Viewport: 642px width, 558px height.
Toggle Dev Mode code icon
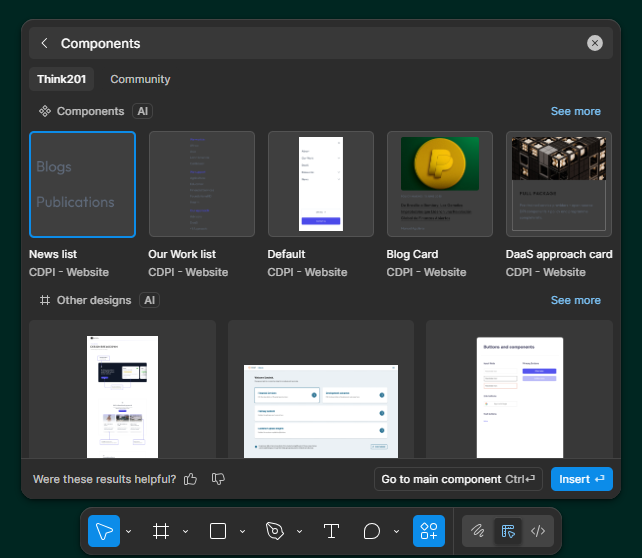click(x=538, y=531)
